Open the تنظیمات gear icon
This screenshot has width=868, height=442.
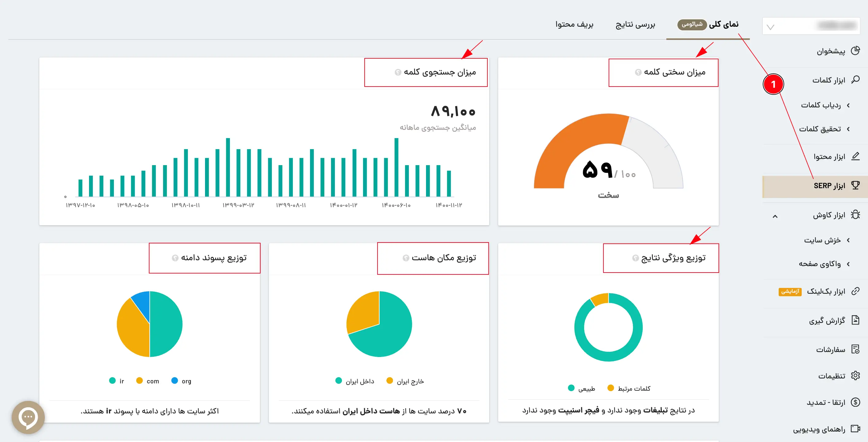pos(855,375)
